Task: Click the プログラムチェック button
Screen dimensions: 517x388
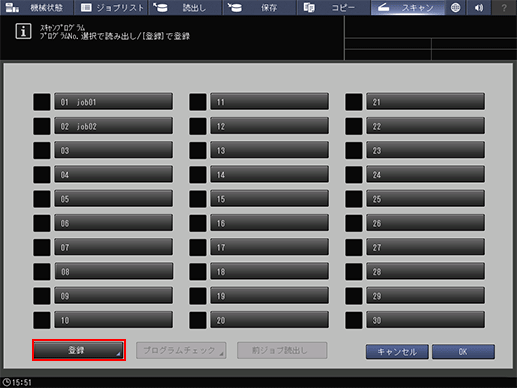Action: click(x=181, y=350)
